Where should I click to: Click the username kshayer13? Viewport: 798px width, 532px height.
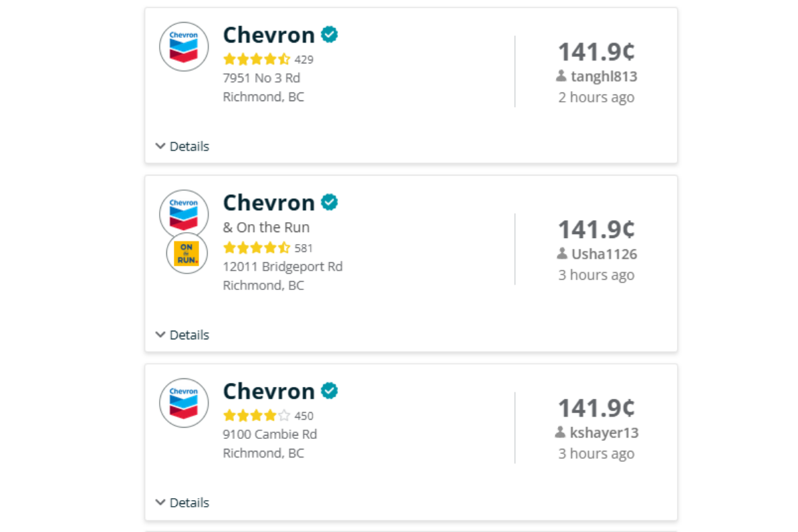coord(604,432)
